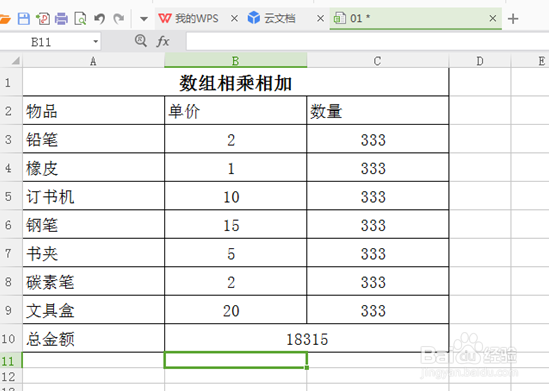Click unit price 20 for 文具盒
The height and width of the screenshot is (391, 549).
tap(235, 310)
